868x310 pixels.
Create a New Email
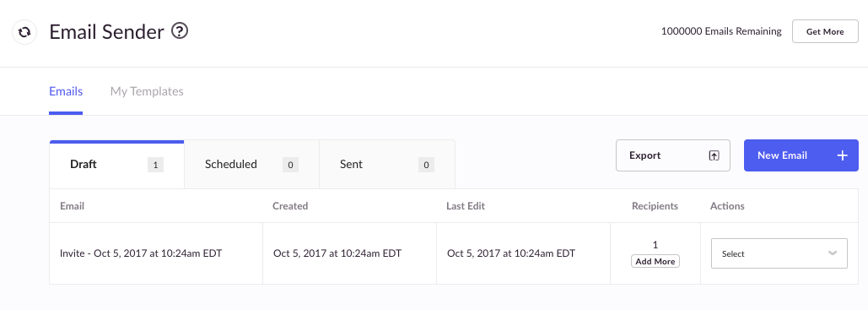coord(801,155)
